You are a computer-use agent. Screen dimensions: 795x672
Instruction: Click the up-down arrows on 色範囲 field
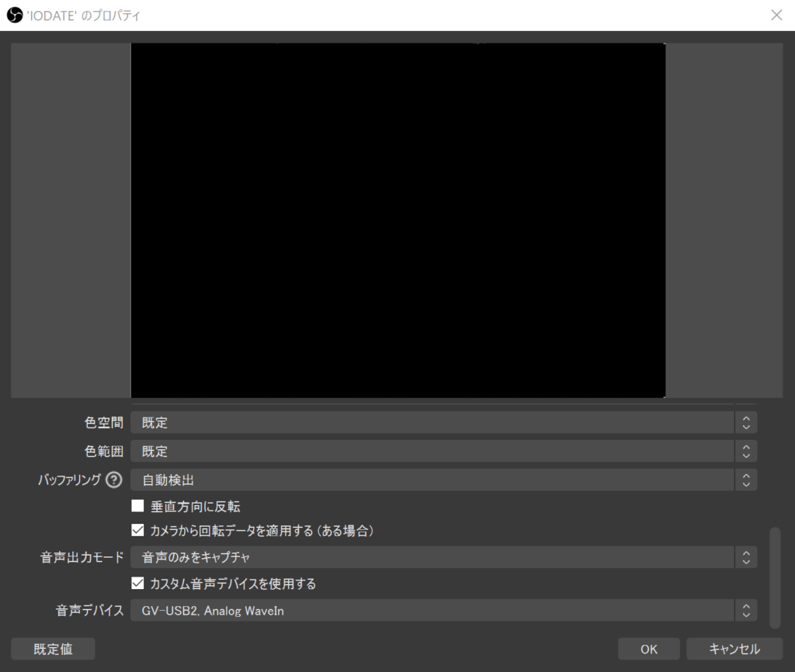[x=745, y=452]
